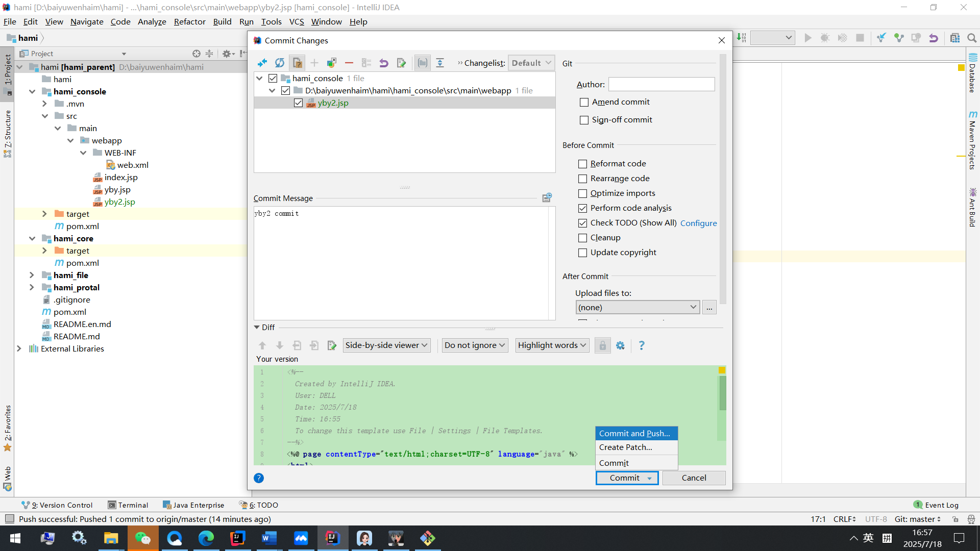Open the Changelist Default dropdown

tap(531, 63)
